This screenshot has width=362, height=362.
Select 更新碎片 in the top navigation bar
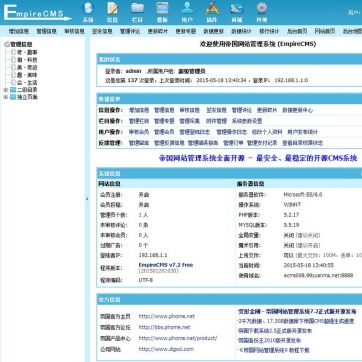point(158,31)
